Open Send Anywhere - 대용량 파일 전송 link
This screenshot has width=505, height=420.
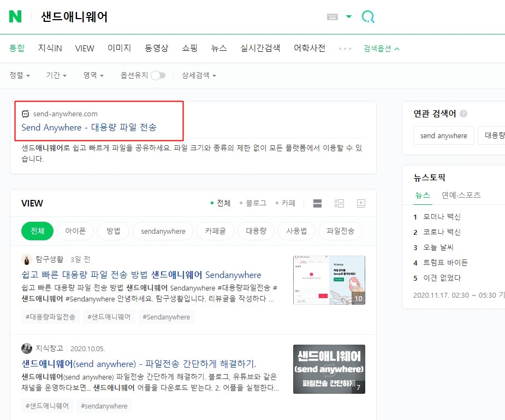pos(89,128)
